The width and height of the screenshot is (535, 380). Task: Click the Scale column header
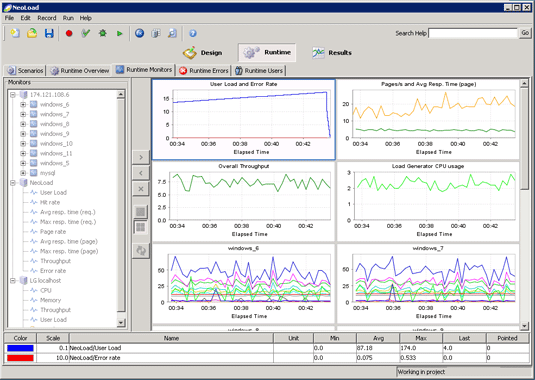tap(53, 338)
